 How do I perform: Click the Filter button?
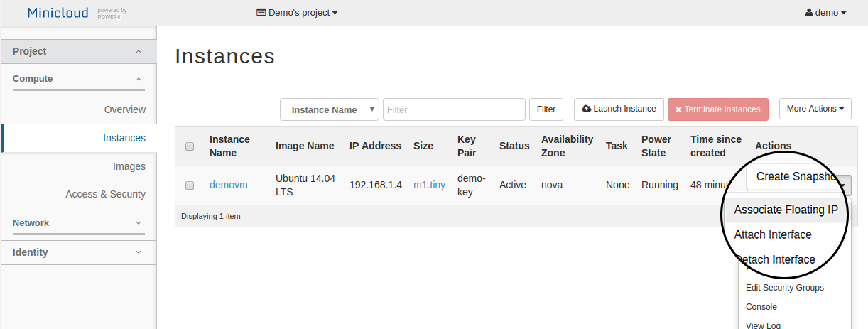pyautogui.click(x=546, y=109)
